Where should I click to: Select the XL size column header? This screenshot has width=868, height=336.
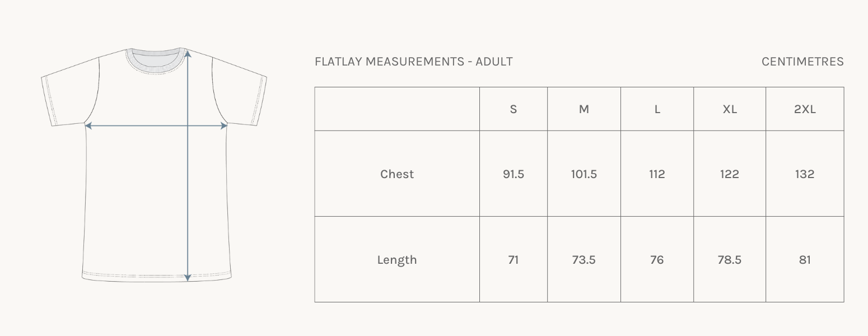point(729,109)
